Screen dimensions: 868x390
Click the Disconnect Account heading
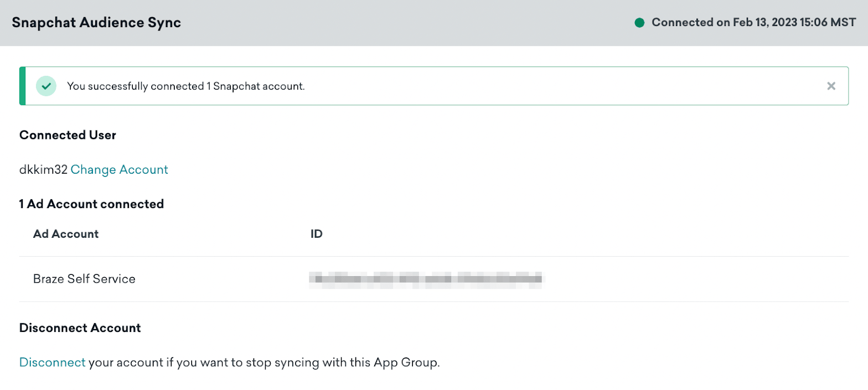tap(80, 328)
